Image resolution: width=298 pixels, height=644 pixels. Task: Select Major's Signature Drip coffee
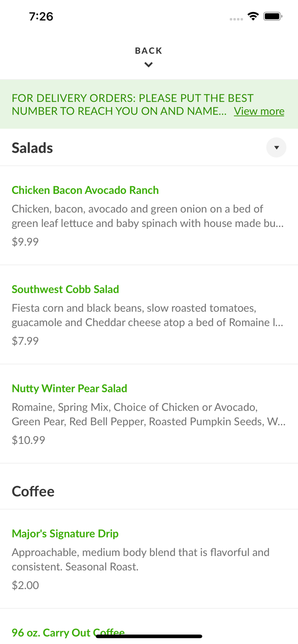tap(65, 534)
